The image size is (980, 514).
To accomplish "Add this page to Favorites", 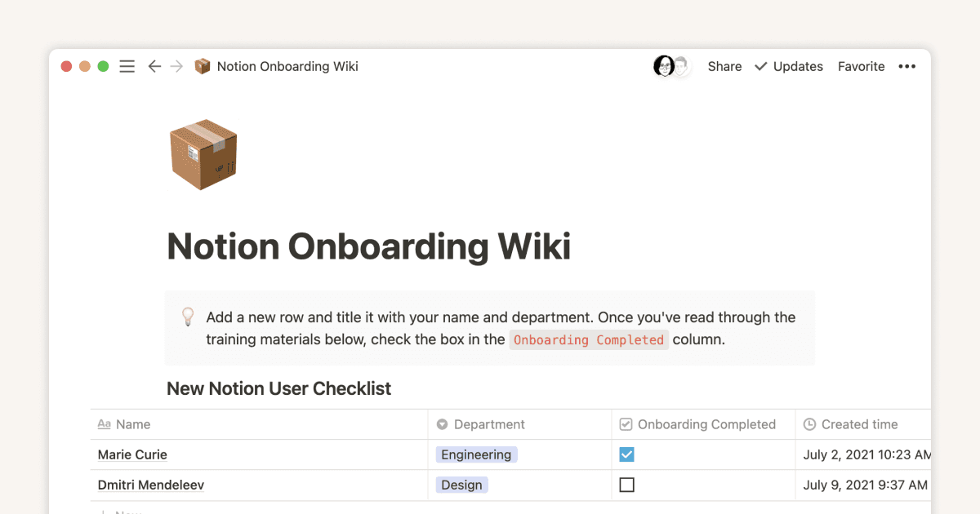I will tap(861, 66).
